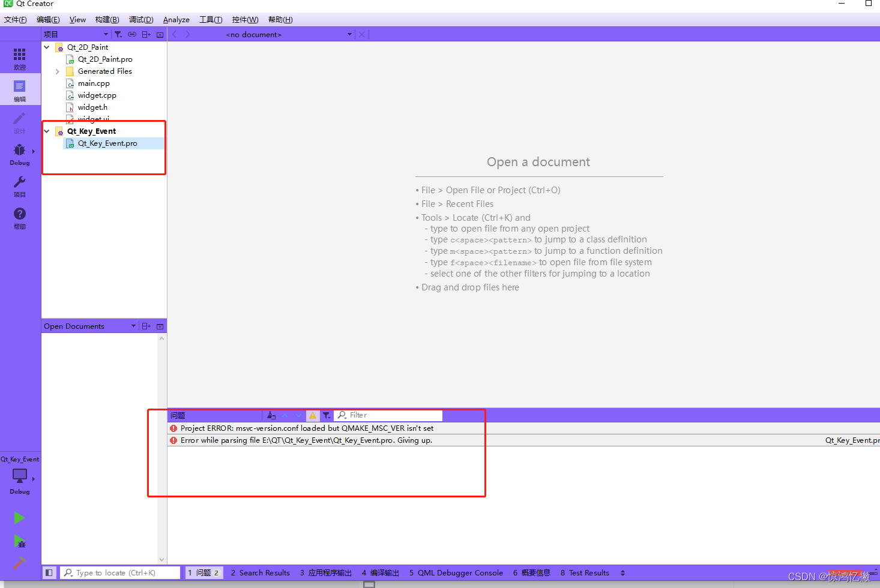Open the 6 概要信息 pane

531,573
